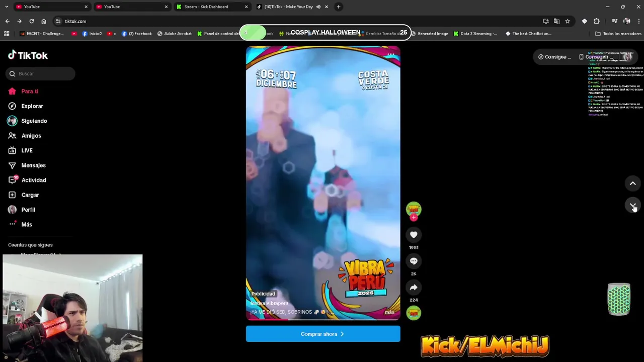The width and height of the screenshot is (644, 362).
Task: Bookmark this page with star icon
Action: [568, 21]
